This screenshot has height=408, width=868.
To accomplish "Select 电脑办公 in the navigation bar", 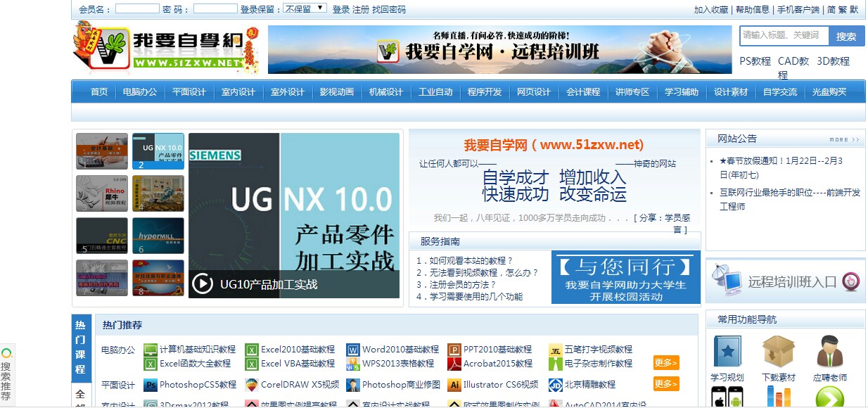I will [x=140, y=92].
